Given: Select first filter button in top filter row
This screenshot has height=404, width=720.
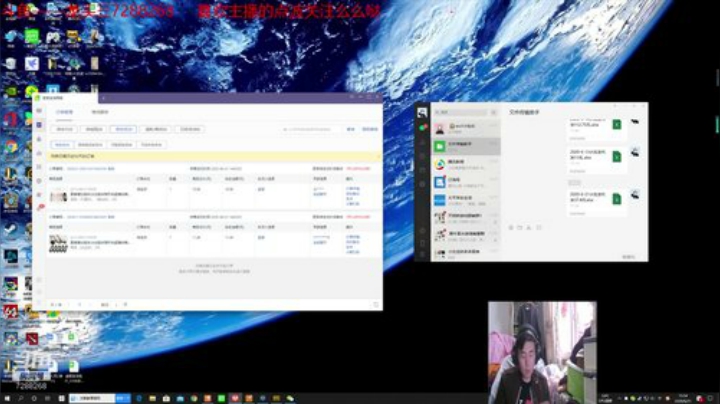Looking at the screenshot, I should click(x=64, y=129).
